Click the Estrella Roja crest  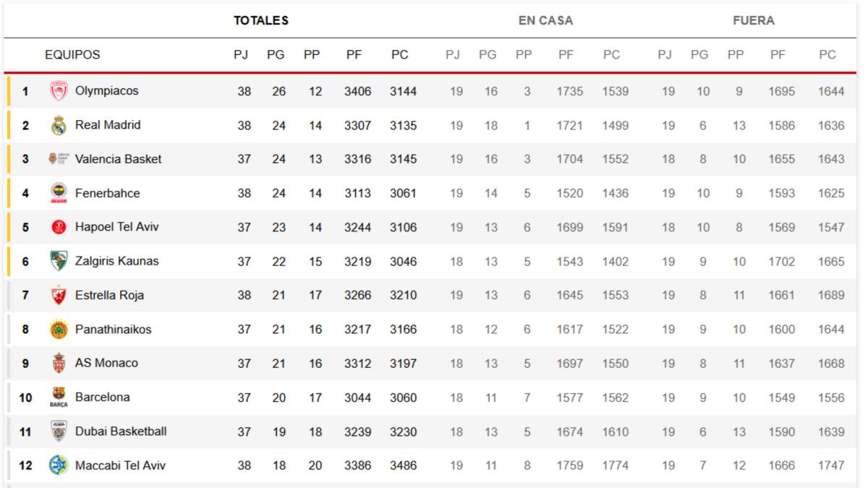pyautogui.click(x=58, y=295)
